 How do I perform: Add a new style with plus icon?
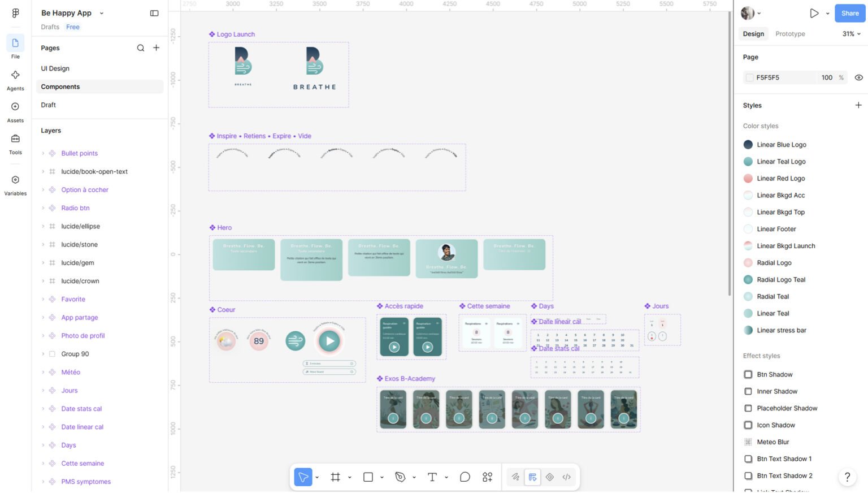click(858, 105)
